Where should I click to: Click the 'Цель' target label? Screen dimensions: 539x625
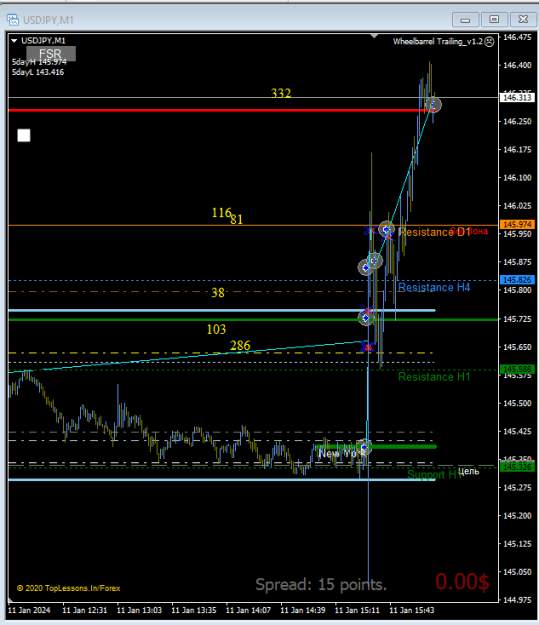point(468,472)
